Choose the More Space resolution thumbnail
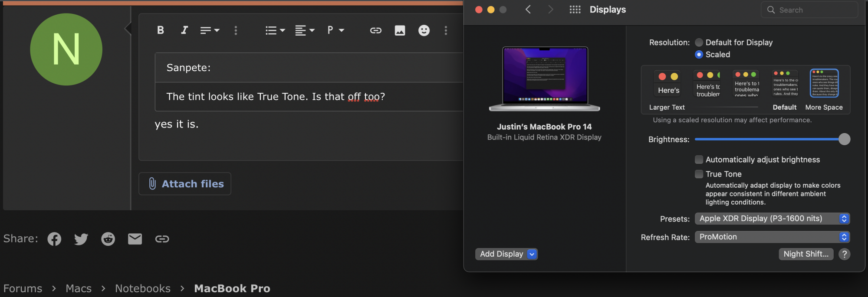Viewport: 868px width, 297px height. [824, 83]
